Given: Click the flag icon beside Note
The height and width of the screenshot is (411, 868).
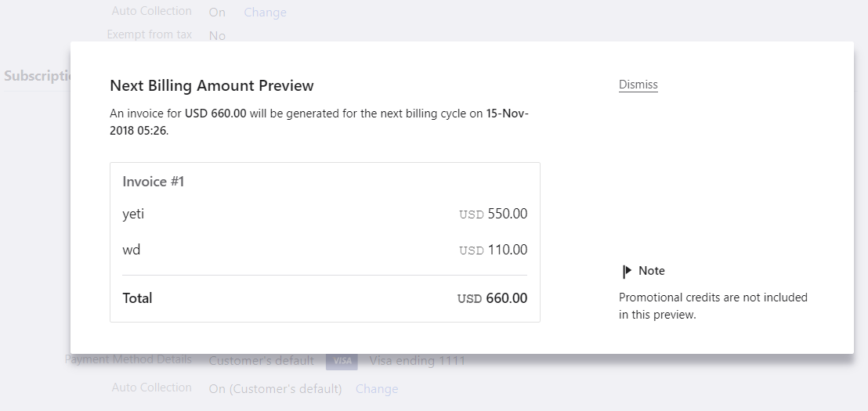Looking at the screenshot, I should pos(627,271).
